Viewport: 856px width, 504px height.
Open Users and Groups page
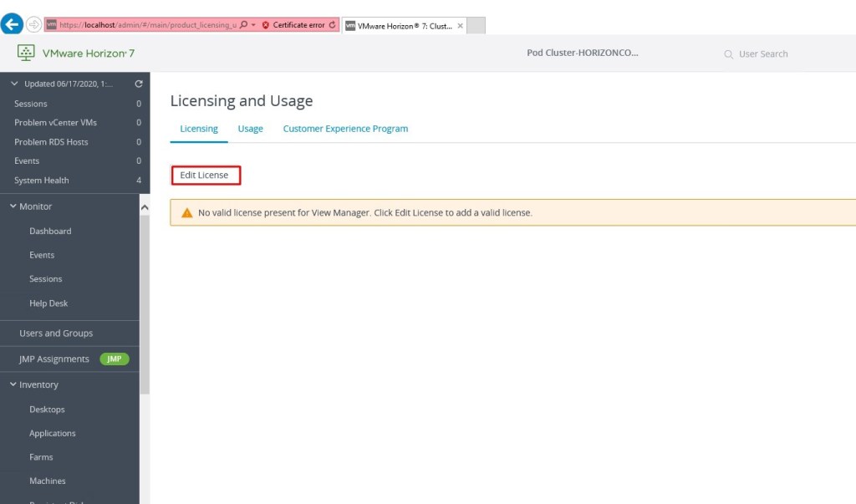click(56, 333)
